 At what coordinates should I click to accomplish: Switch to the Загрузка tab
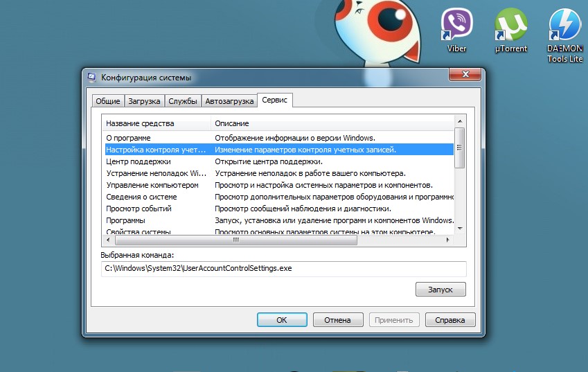pos(144,101)
